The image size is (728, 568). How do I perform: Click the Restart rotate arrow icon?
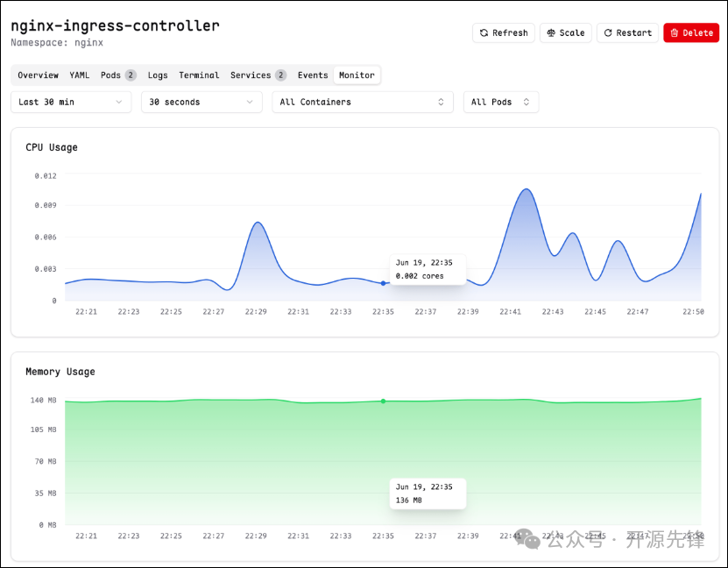tap(608, 33)
